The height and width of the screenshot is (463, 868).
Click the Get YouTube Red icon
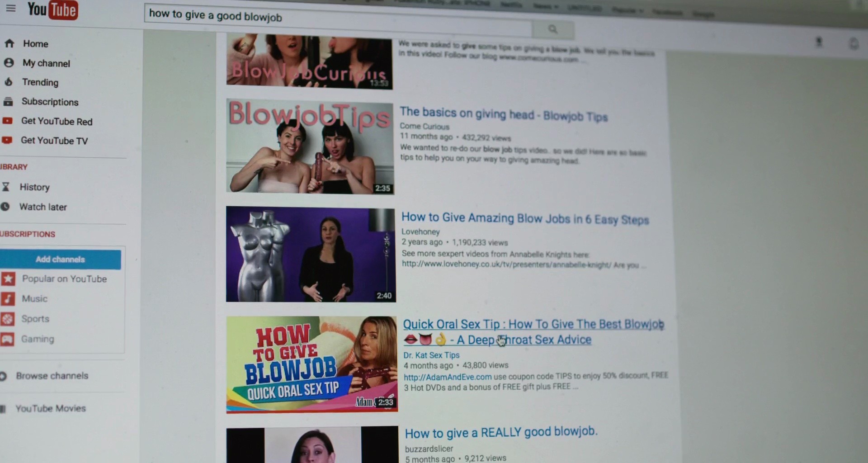(x=7, y=121)
